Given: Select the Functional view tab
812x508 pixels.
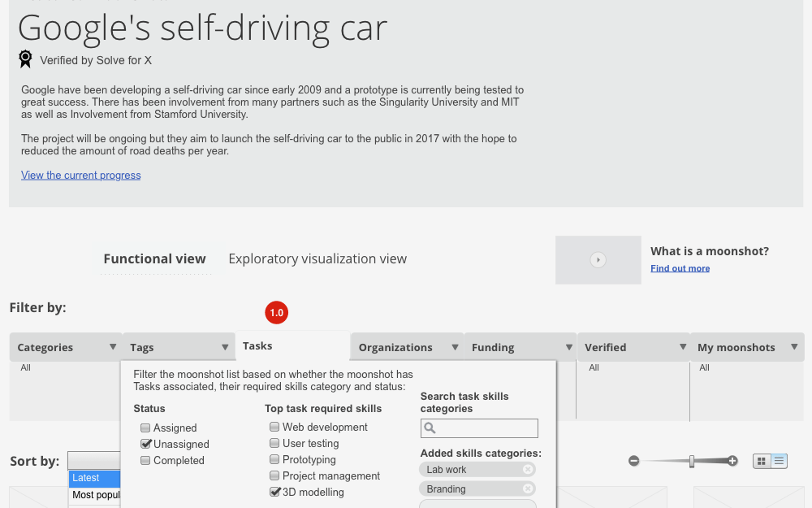Looking at the screenshot, I should click(154, 258).
